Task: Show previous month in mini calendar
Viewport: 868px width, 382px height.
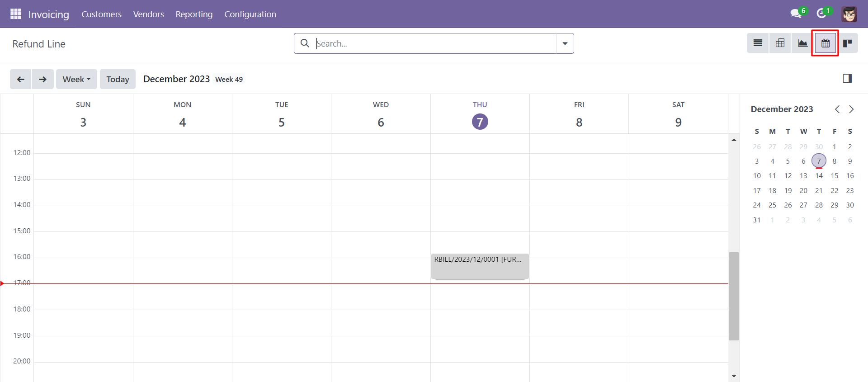Action: pyautogui.click(x=837, y=109)
